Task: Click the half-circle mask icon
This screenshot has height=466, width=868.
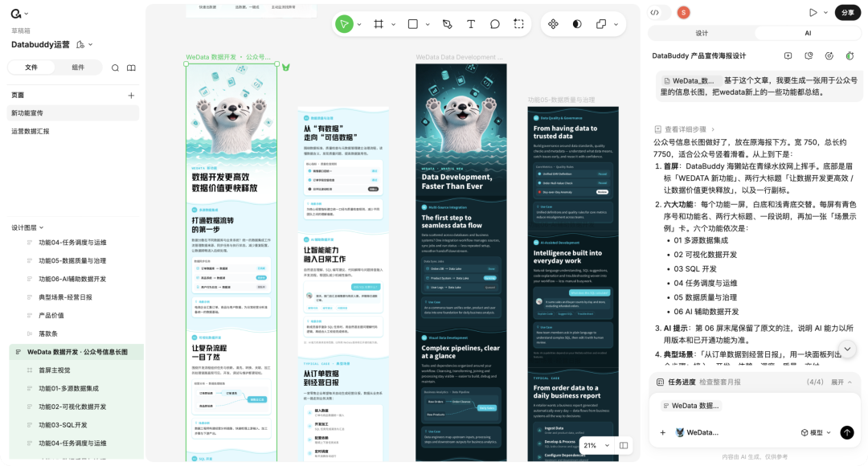Action: [577, 24]
